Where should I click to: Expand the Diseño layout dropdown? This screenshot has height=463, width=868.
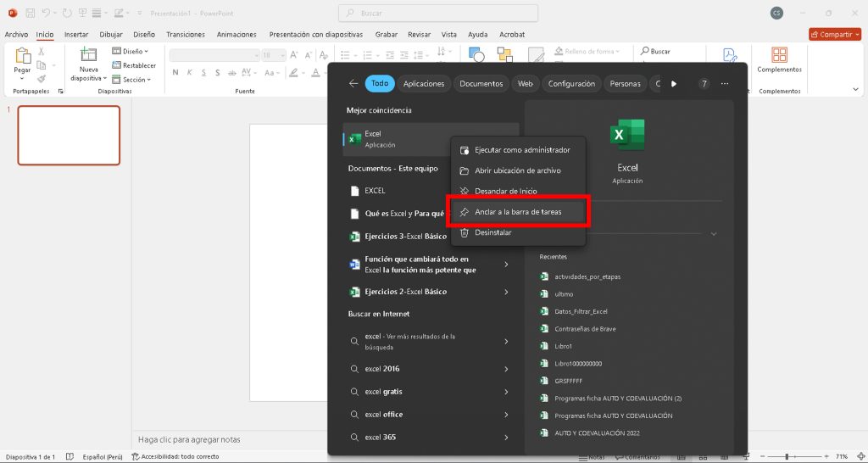(132, 51)
